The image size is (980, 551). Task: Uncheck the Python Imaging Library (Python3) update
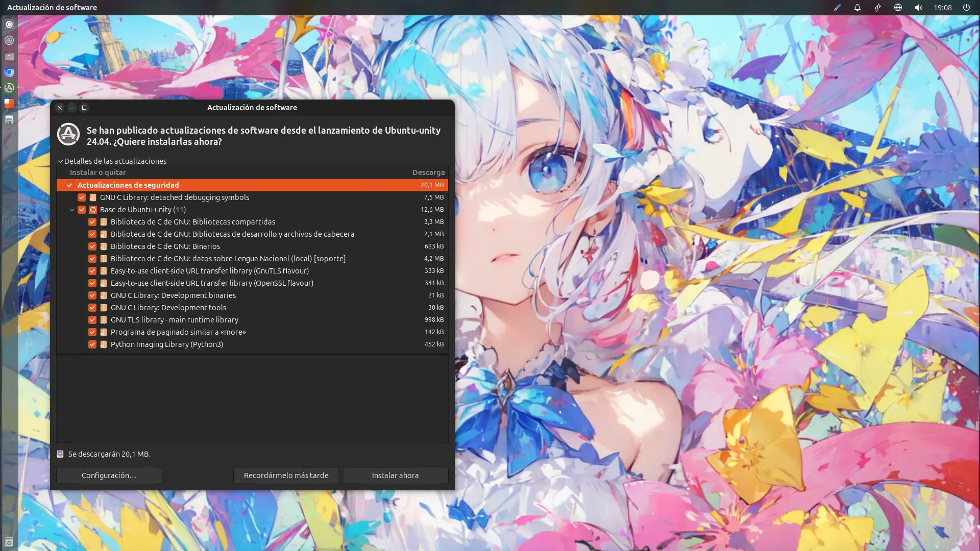click(x=92, y=344)
